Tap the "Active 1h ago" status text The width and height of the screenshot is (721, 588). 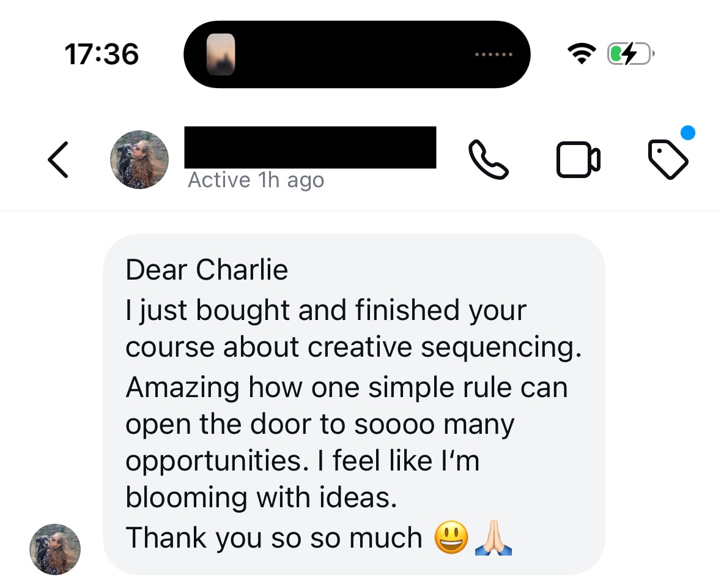pos(256,180)
